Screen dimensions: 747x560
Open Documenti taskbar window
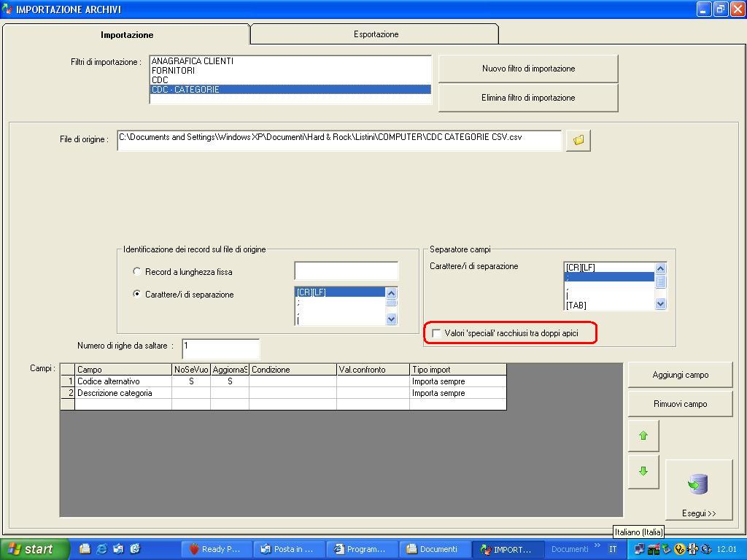[x=435, y=550]
